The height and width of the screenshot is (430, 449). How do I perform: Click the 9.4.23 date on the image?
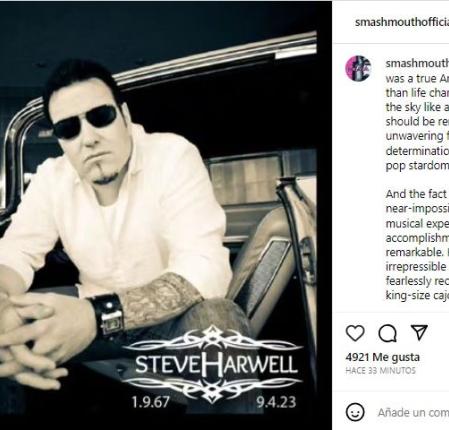point(276,402)
